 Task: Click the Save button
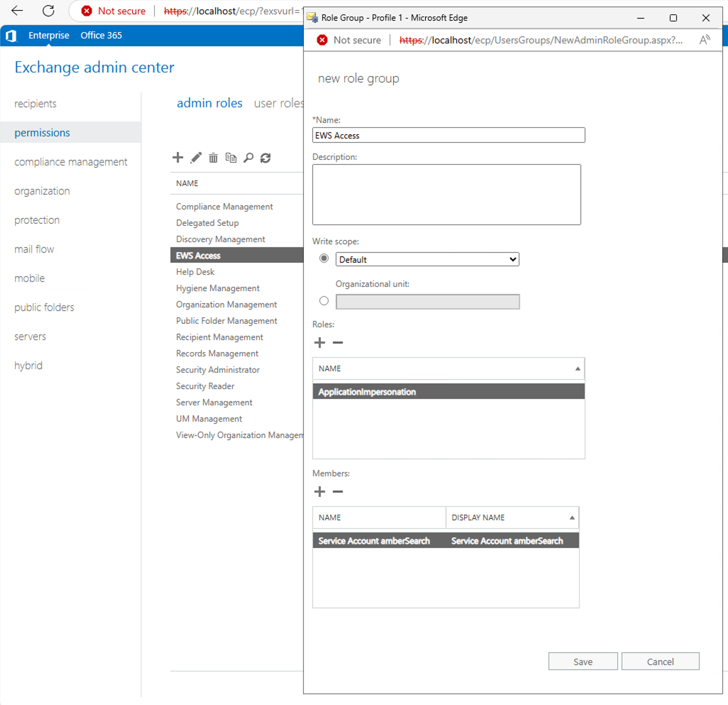[583, 662]
